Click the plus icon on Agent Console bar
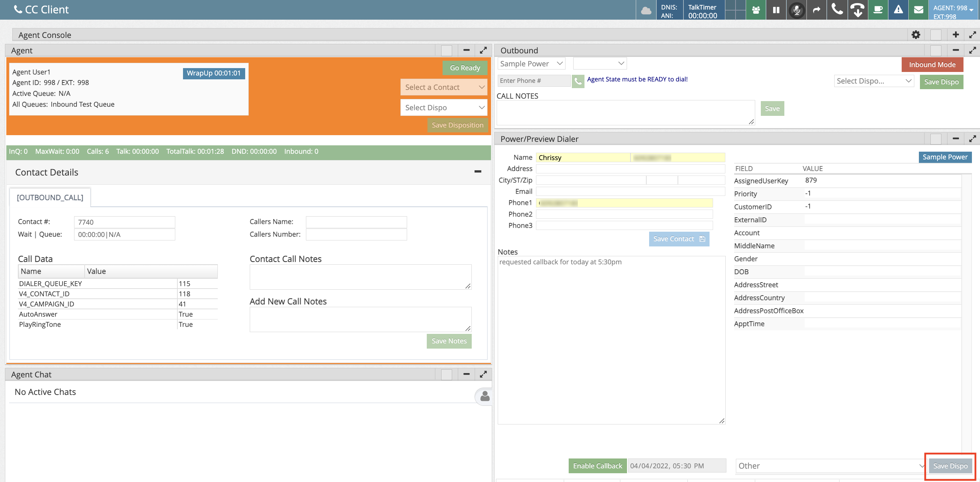Image resolution: width=980 pixels, height=482 pixels. pyautogui.click(x=955, y=35)
